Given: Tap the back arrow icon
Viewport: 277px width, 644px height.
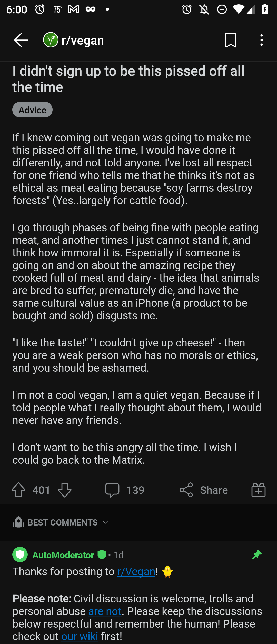Looking at the screenshot, I should pos(21,40).
